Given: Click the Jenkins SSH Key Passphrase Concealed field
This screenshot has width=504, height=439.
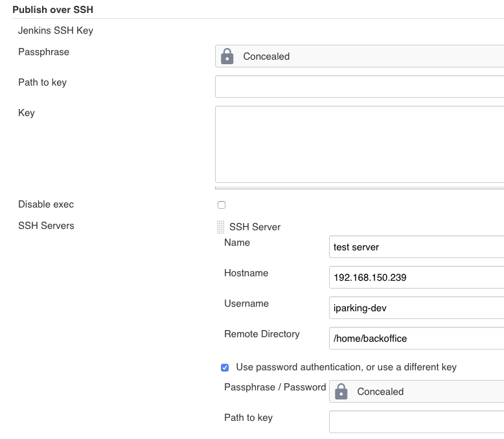Looking at the screenshot, I should point(360,56).
